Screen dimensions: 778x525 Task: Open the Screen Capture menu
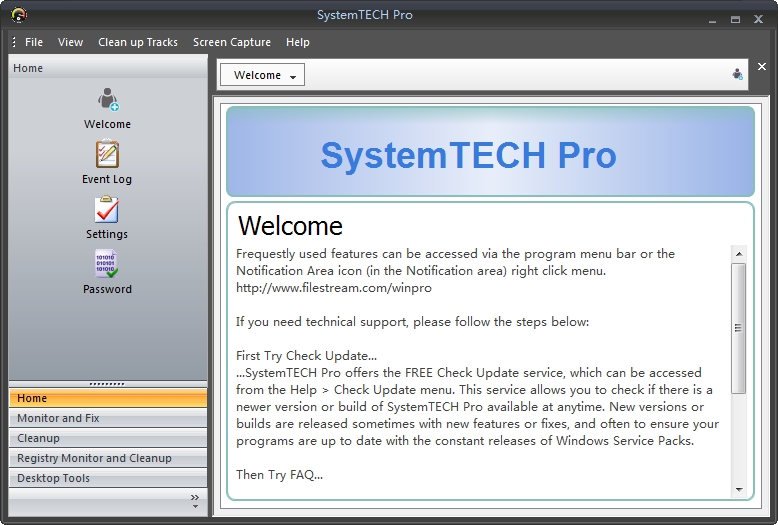(232, 42)
